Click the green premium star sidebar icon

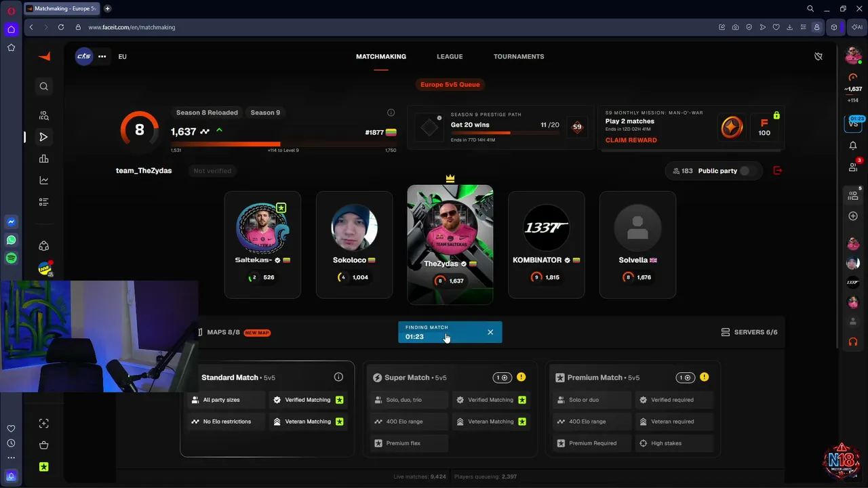(44, 467)
